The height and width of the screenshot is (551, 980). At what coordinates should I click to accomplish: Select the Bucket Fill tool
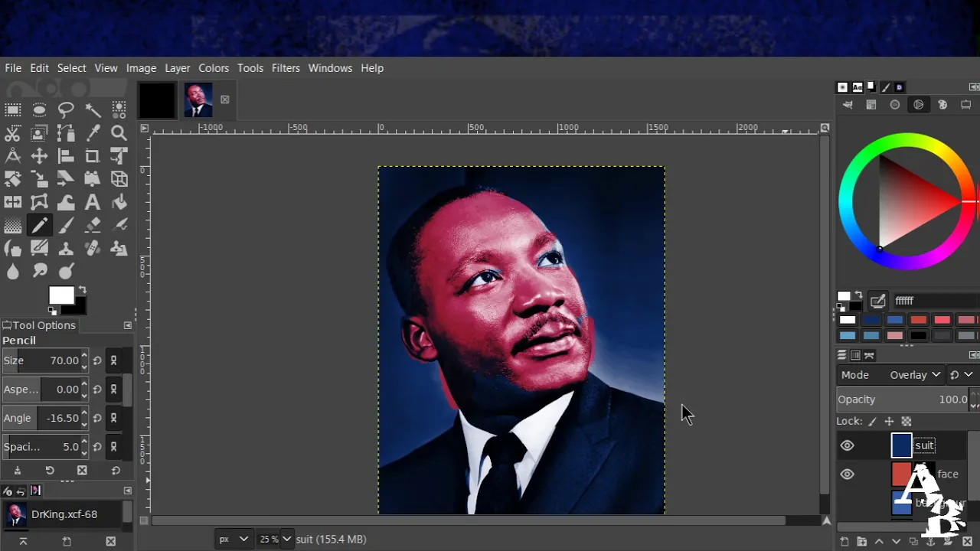[x=119, y=203]
